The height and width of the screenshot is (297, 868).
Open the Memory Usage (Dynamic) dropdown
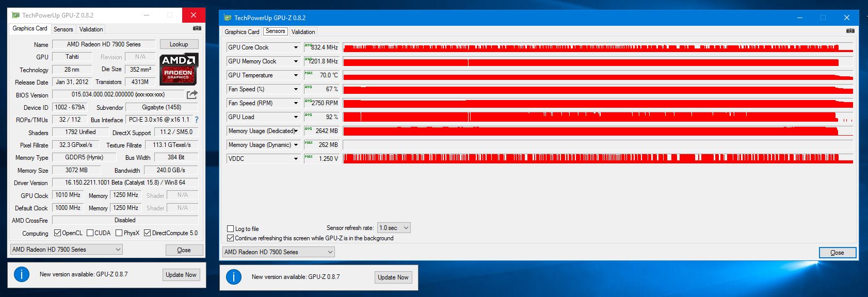[296, 145]
